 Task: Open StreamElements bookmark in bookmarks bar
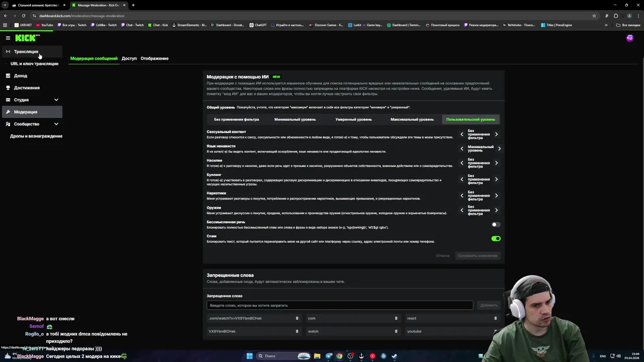click(189, 25)
